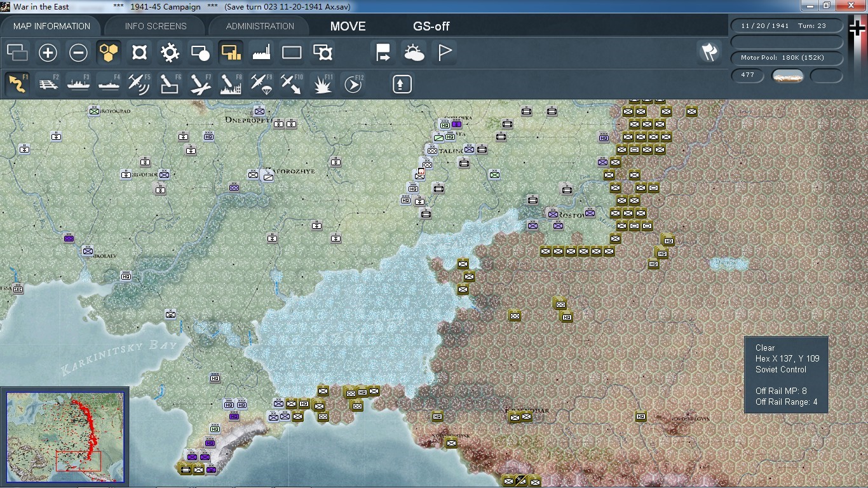Screen dimensions: 868x488
Task: Click the gear cog toolbar icon
Action: 170,52
